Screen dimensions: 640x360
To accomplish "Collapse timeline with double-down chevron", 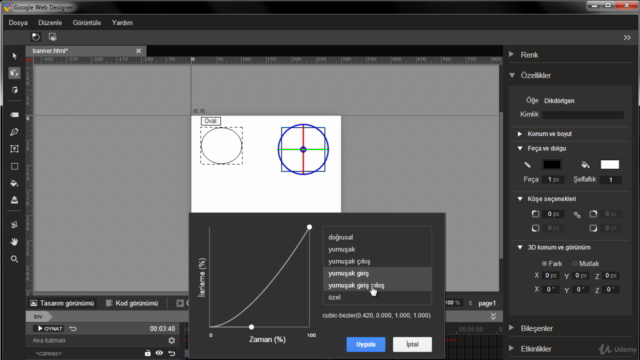I will pyautogui.click(x=493, y=316).
